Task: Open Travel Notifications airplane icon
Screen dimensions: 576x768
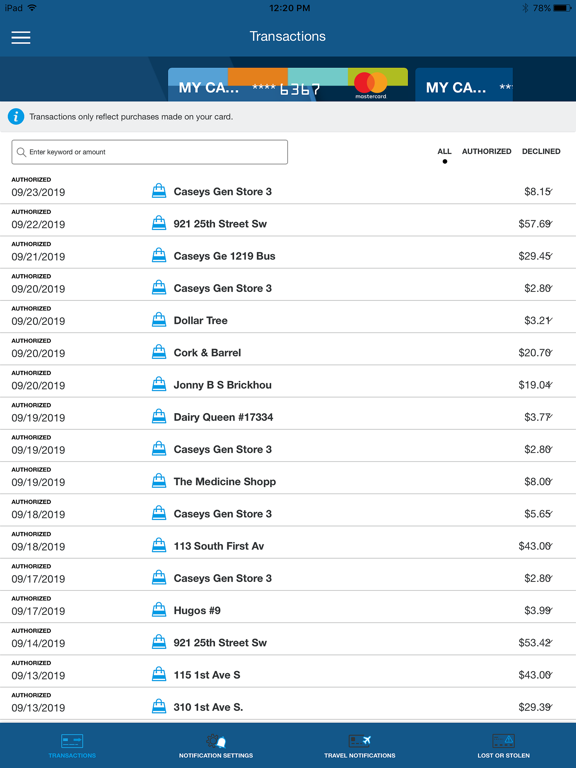Action: [x=360, y=741]
